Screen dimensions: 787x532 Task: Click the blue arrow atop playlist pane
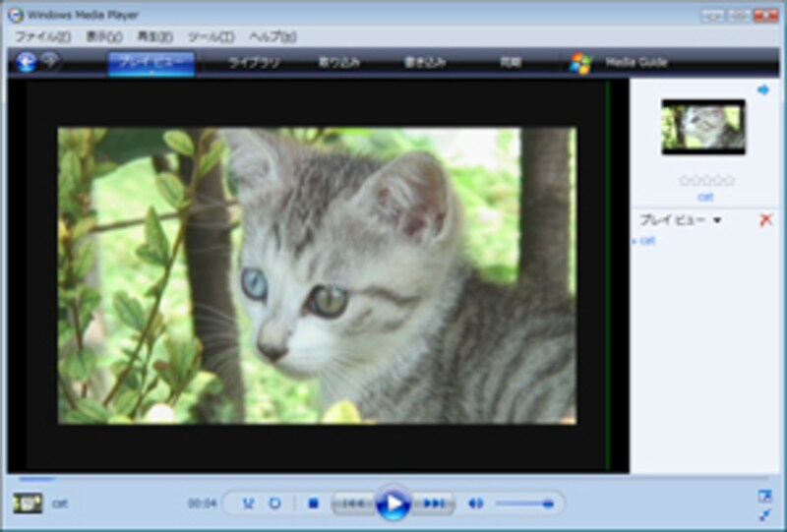[x=763, y=90]
